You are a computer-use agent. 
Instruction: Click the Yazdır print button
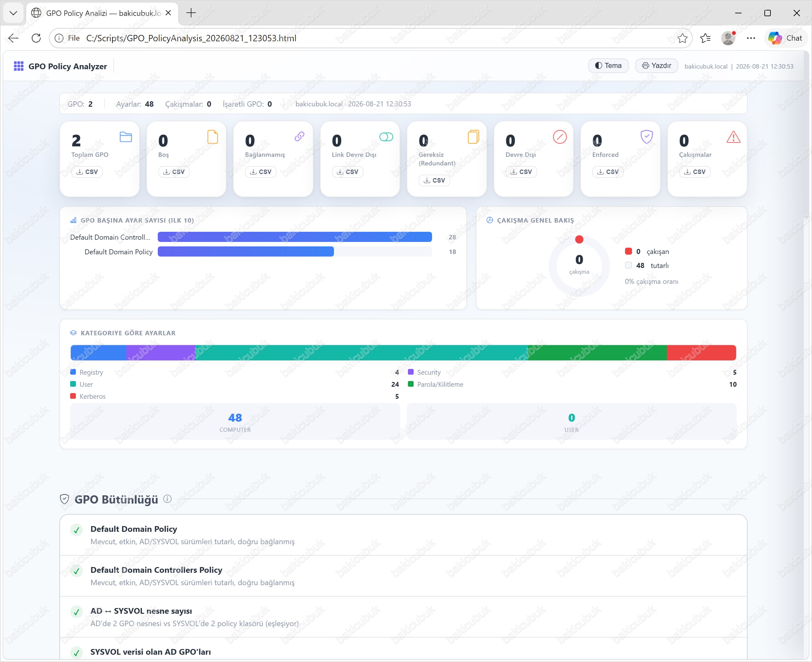(x=656, y=66)
